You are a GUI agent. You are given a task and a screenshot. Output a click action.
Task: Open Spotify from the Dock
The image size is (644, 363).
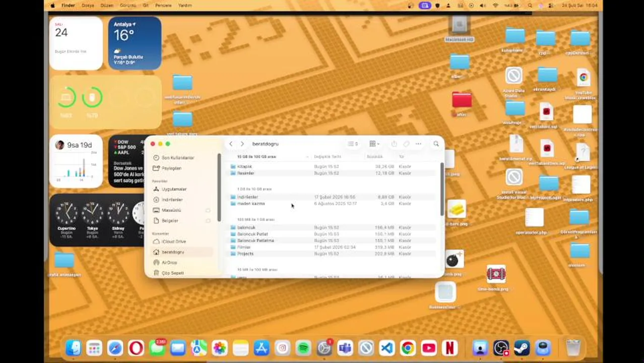[303, 348]
